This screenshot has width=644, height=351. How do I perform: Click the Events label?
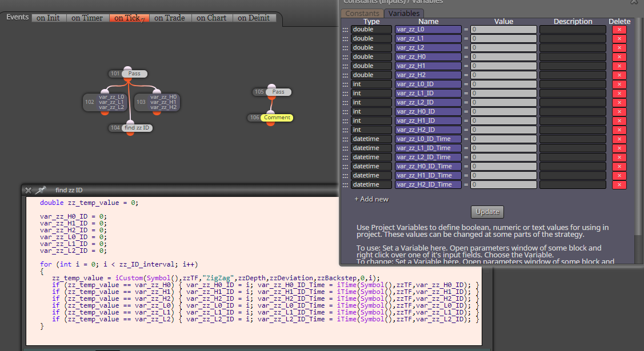(x=17, y=17)
